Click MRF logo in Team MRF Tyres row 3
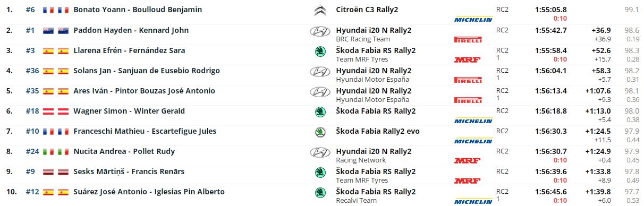This screenshot has width=644, height=206. [x=467, y=59]
